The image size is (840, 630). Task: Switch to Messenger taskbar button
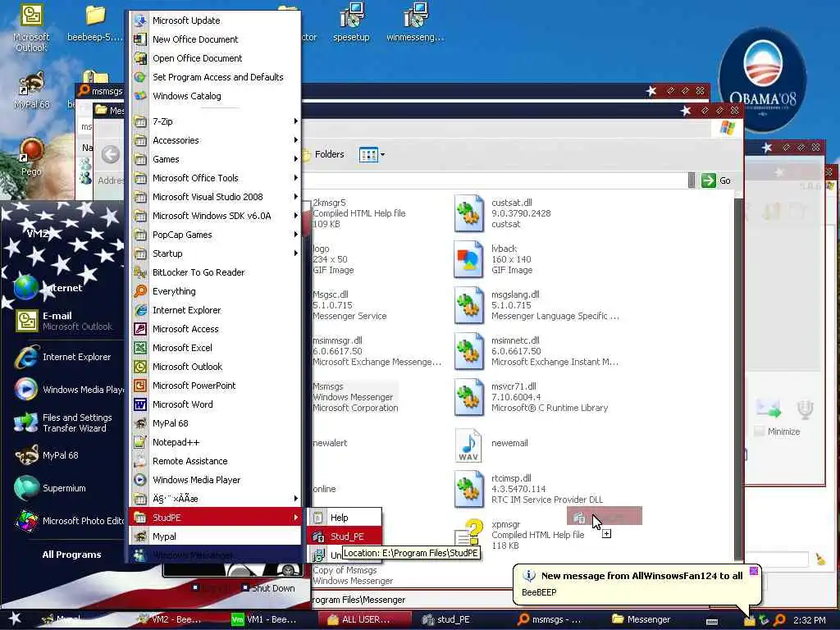click(641, 619)
